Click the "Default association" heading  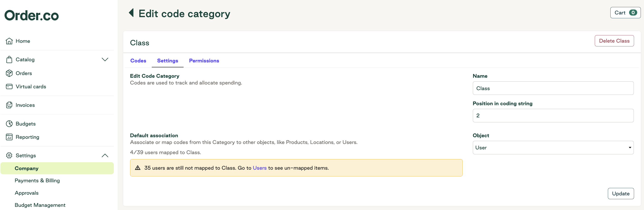pyautogui.click(x=154, y=135)
